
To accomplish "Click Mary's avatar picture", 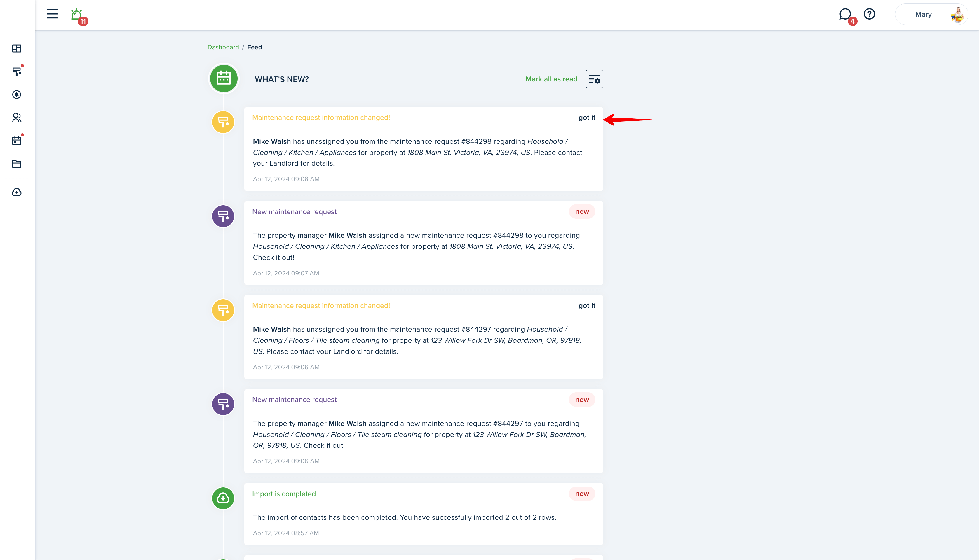I will tap(957, 15).
